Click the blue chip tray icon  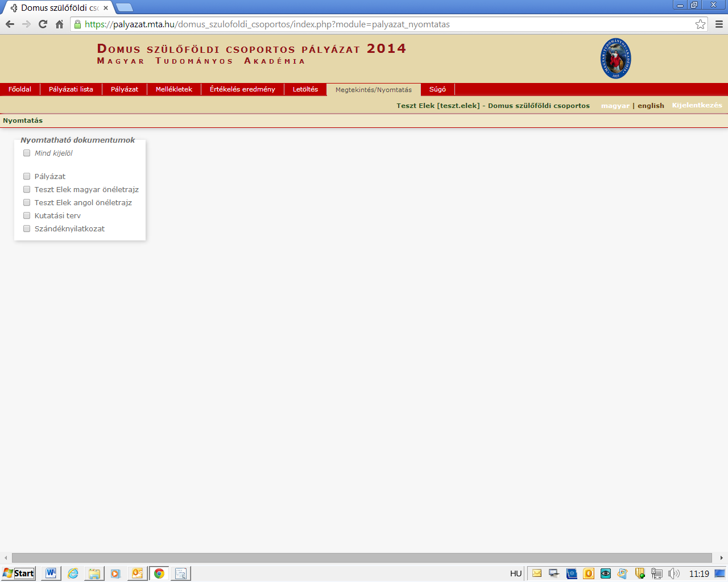(x=572, y=573)
